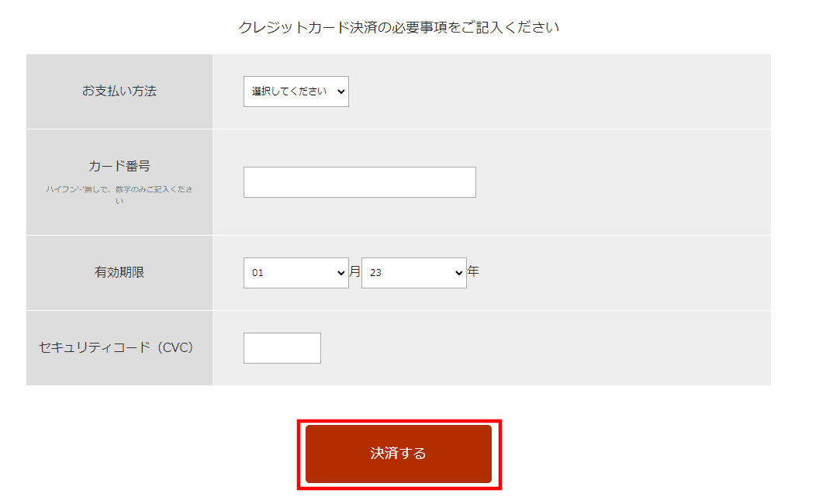
Task: Open the お支払い方法 payment method dropdown
Action: (x=296, y=91)
